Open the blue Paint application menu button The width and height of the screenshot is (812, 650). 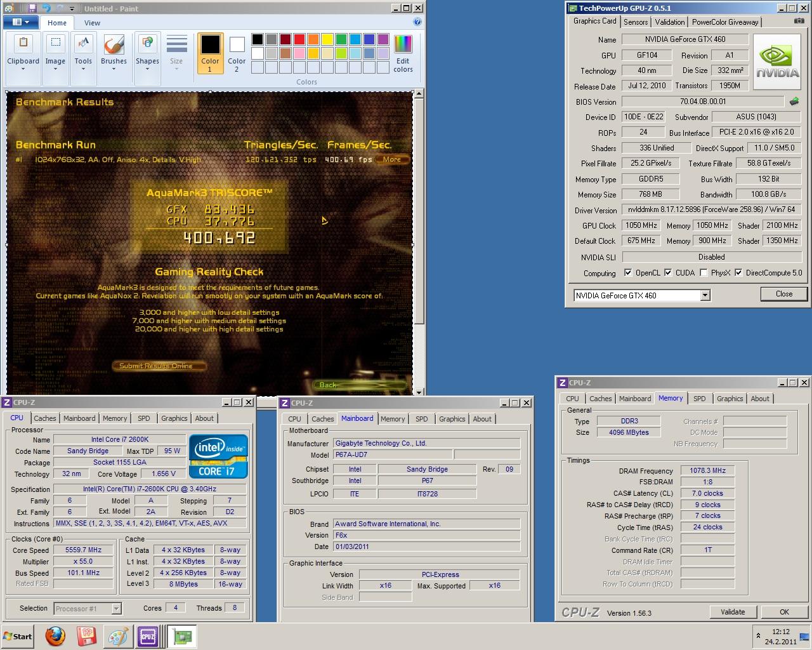coord(21,22)
